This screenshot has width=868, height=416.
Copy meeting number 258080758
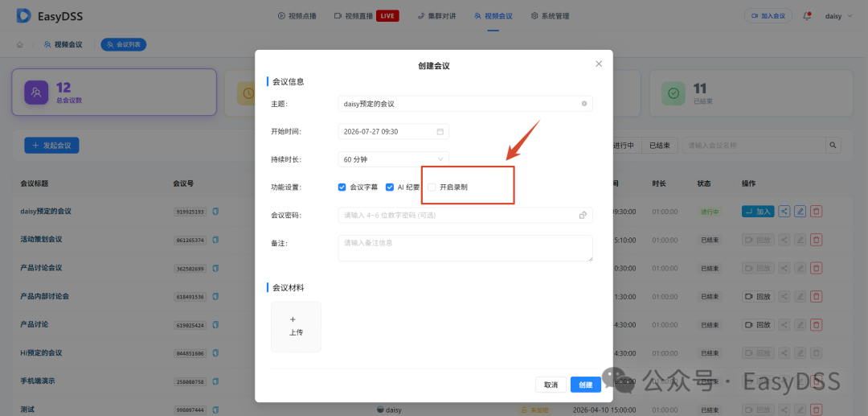click(216, 381)
